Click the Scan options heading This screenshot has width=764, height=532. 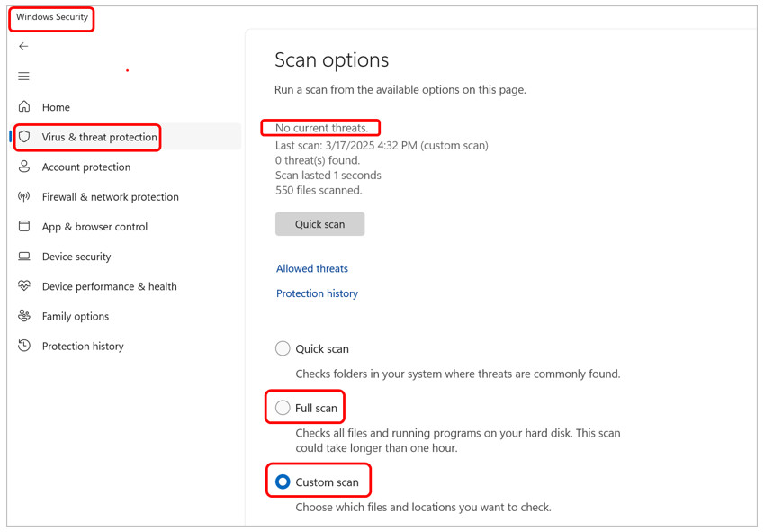pyautogui.click(x=332, y=60)
